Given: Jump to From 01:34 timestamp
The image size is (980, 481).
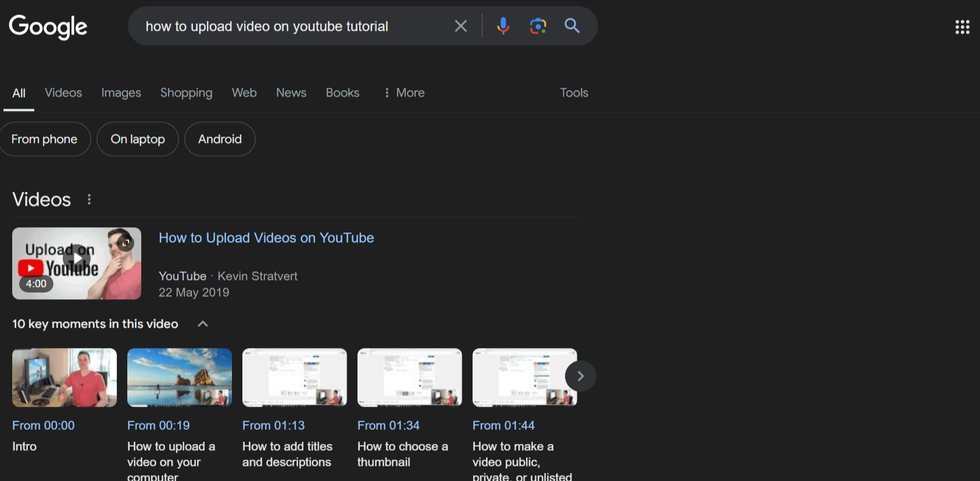Looking at the screenshot, I should (x=389, y=426).
